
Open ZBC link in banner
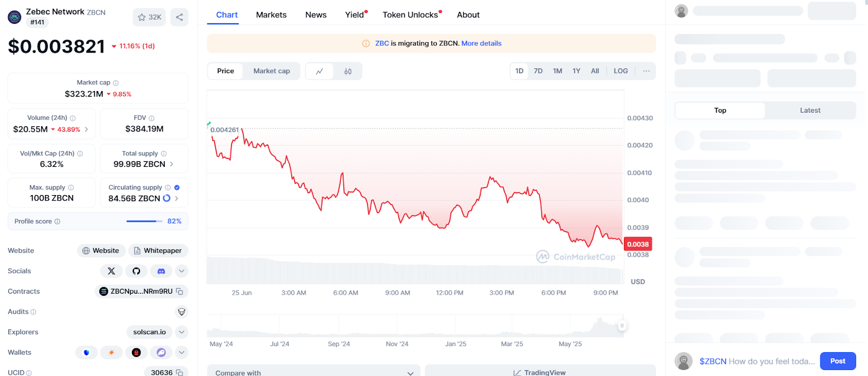pyautogui.click(x=382, y=43)
